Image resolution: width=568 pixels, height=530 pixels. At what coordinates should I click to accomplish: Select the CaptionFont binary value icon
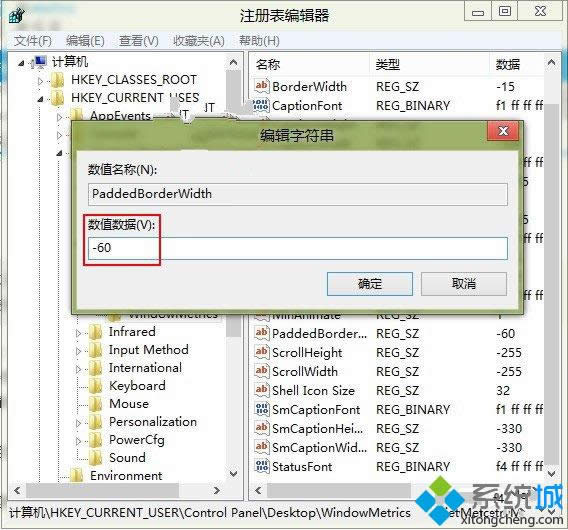pos(262,105)
